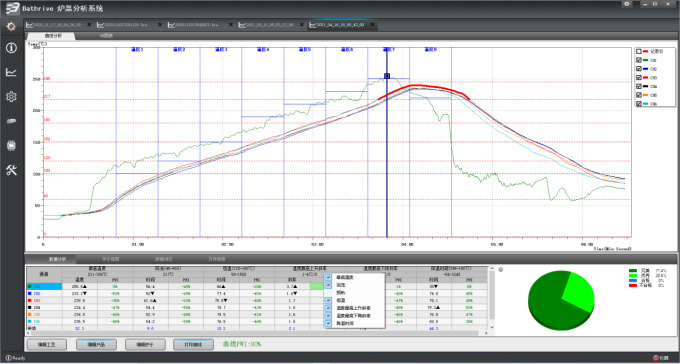Close the first open file tab
Viewport: 680px width, 364px height.
tap(89, 25)
